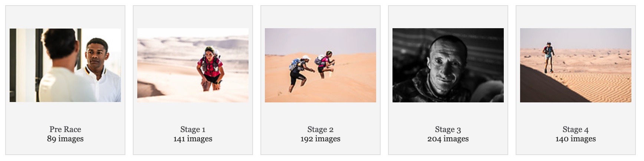The image size is (644, 161).
Task: Open the Stage 3 black-and-white portrait thumbnail
Action: click(448, 65)
